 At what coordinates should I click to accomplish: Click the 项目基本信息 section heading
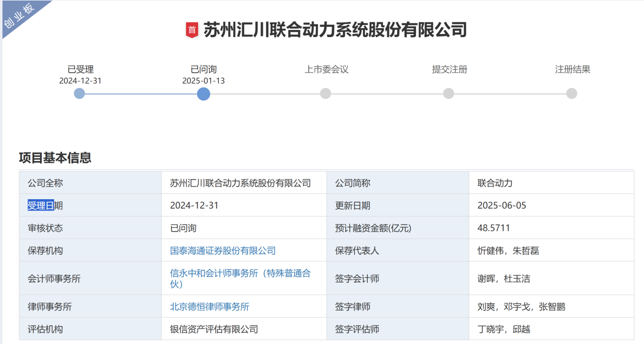tap(55, 158)
